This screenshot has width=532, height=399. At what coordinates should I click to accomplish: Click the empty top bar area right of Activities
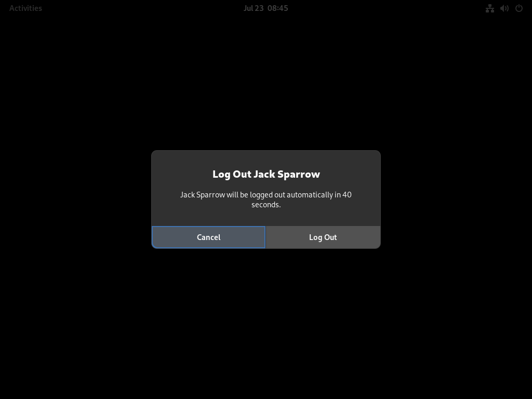click(x=142, y=8)
